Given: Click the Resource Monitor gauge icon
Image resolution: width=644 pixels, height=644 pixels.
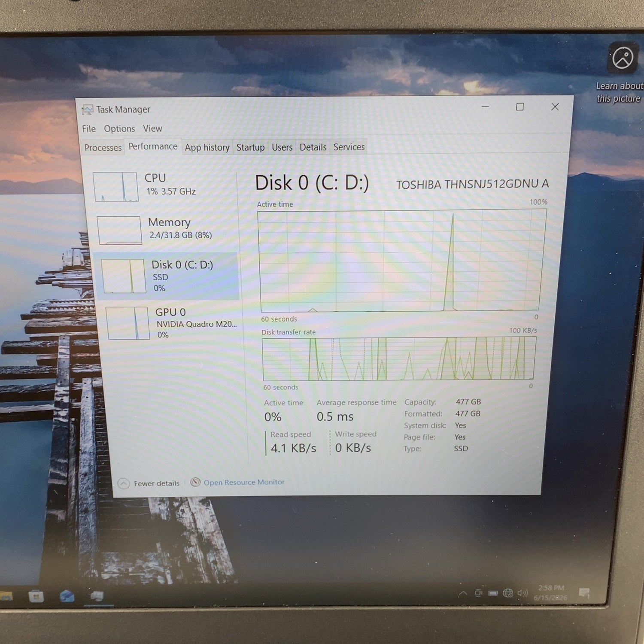Looking at the screenshot, I should coord(195,482).
